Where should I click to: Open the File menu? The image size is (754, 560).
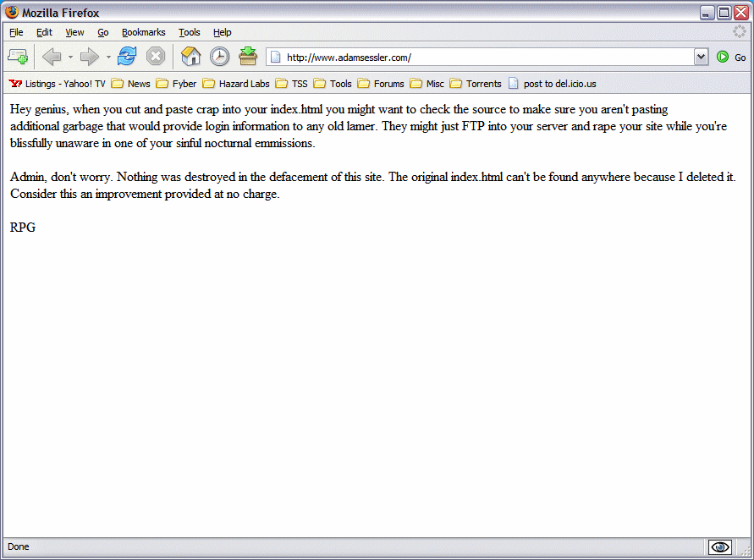tap(16, 32)
